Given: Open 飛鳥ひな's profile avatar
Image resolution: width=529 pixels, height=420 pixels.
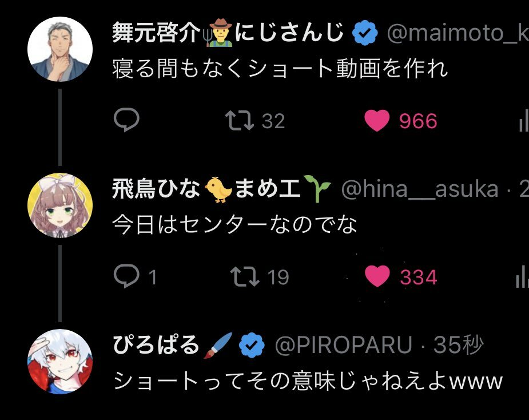Looking at the screenshot, I should [60, 205].
